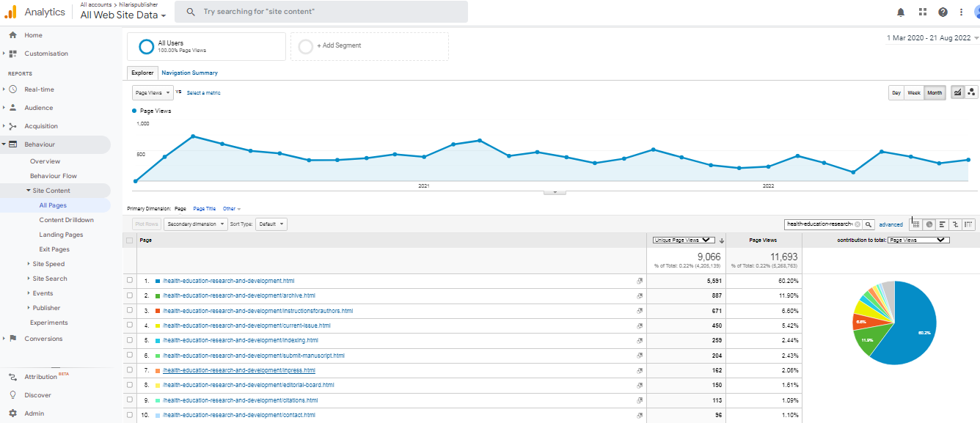Switch to data table view icon
This screenshot has width=980, height=423.
[916, 224]
